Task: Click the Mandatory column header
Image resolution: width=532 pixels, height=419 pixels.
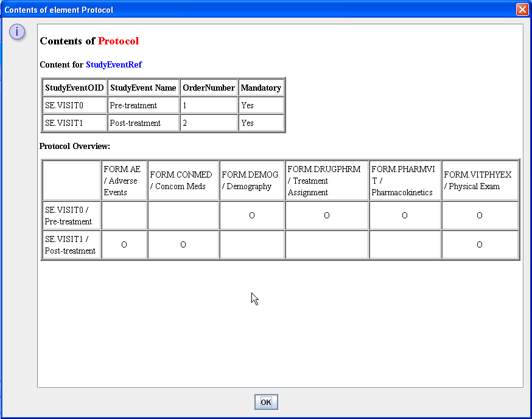Action: click(261, 88)
